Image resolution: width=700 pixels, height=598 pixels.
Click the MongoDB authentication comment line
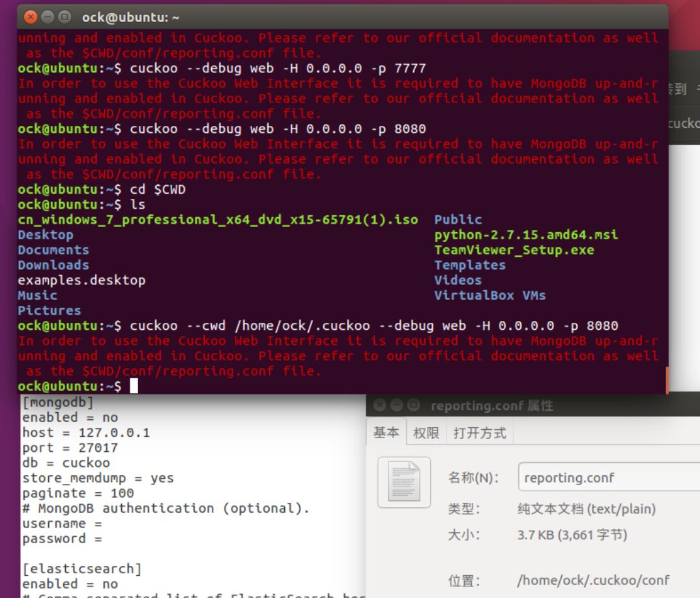point(166,509)
